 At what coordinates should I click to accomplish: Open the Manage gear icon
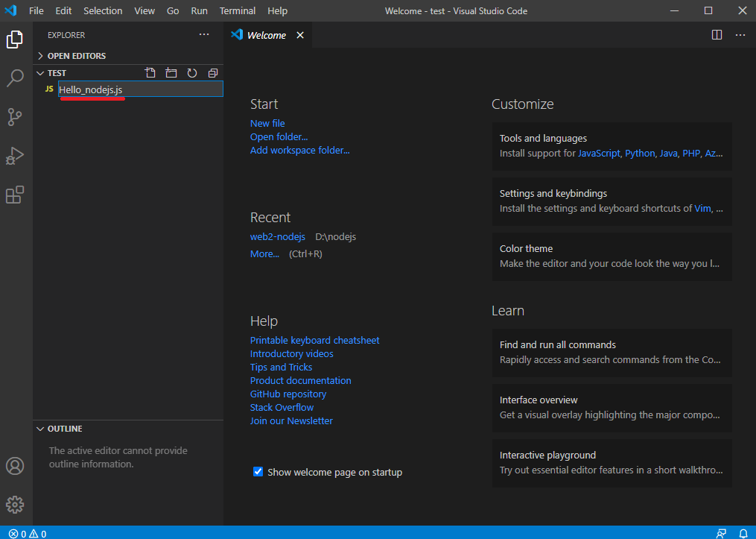coord(15,505)
